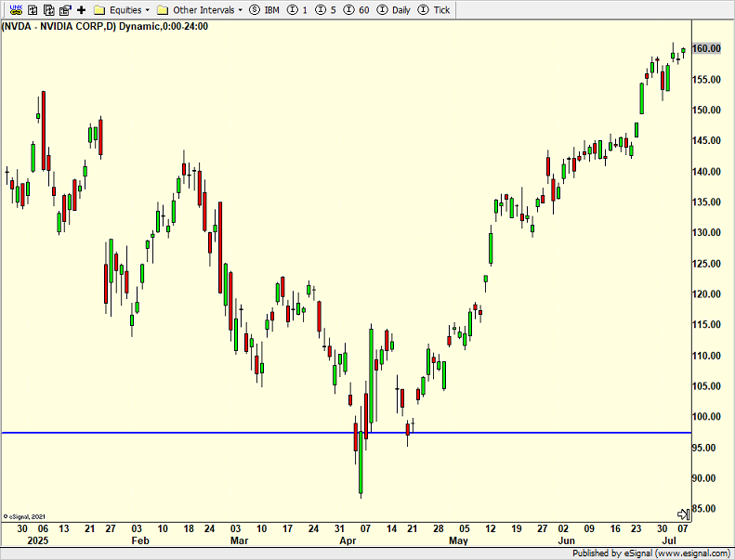Click the Published by eSignal text
735x560 pixels.
pos(651,553)
